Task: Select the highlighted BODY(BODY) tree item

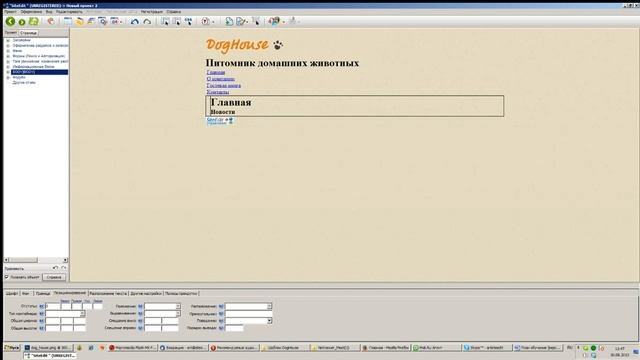Action: click(x=40, y=72)
